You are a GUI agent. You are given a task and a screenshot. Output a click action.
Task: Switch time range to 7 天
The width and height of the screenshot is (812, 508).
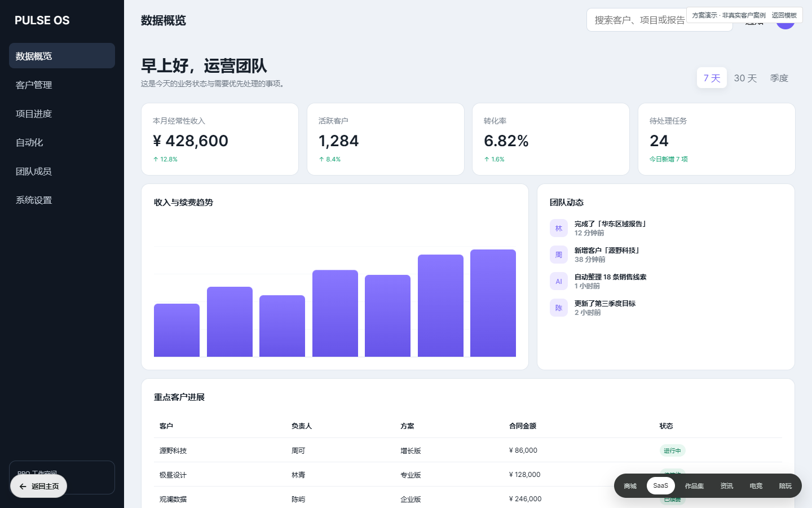(x=712, y=78)
